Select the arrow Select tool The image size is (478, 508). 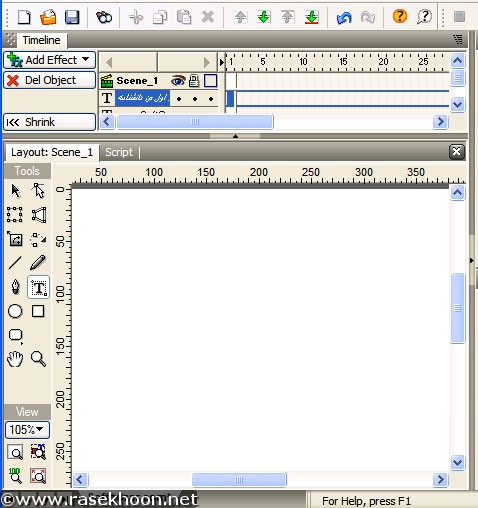(x=15, y=191)
